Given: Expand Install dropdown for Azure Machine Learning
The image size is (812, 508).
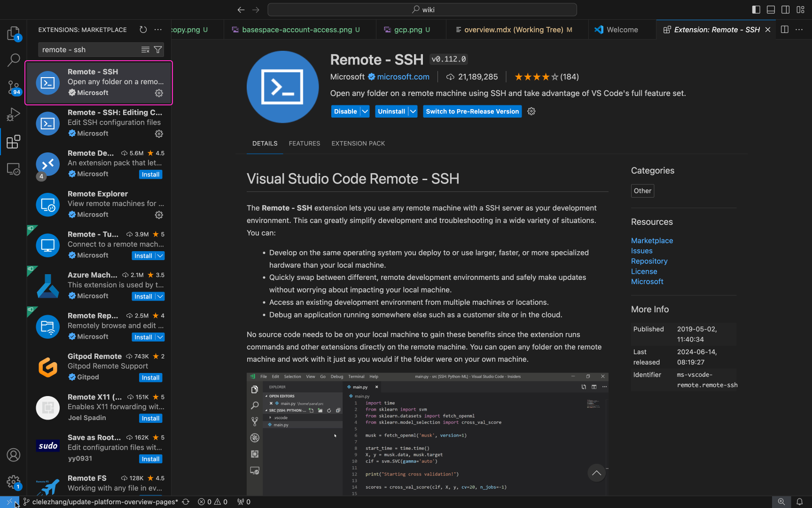Looking at the screenshot, I should click(x=160, y=296).
